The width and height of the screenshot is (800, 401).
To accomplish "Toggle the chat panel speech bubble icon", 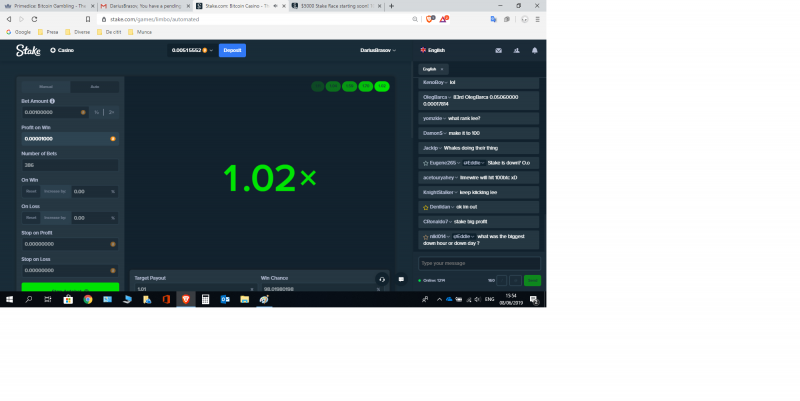I will pyautogui.click(x=401, y=279).
